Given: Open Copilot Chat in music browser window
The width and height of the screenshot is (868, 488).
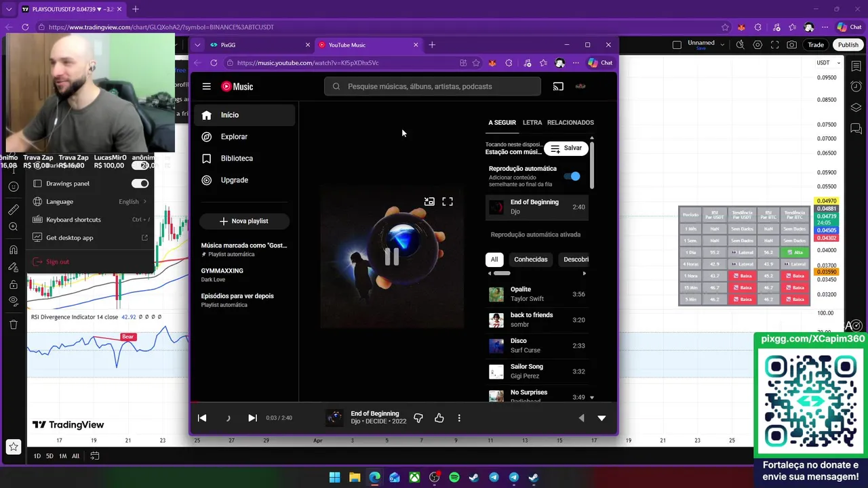Looking at the screenshot, I should [600, 63].
